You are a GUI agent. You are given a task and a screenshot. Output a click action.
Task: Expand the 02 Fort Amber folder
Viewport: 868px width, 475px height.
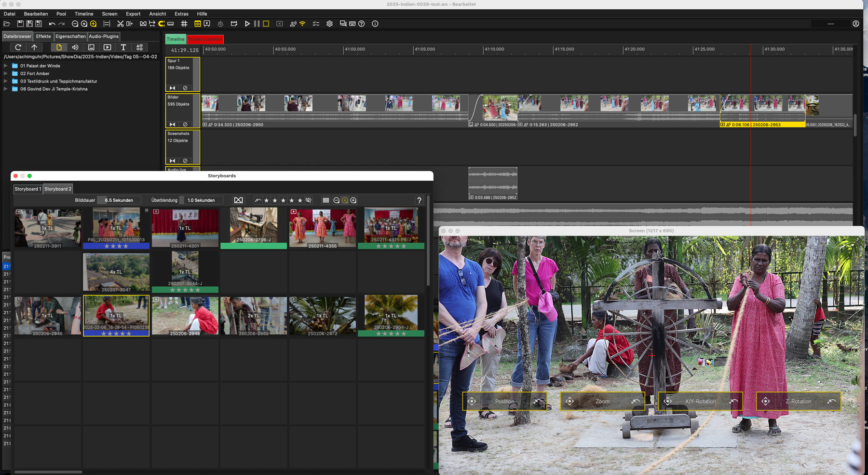coord(6,73)
